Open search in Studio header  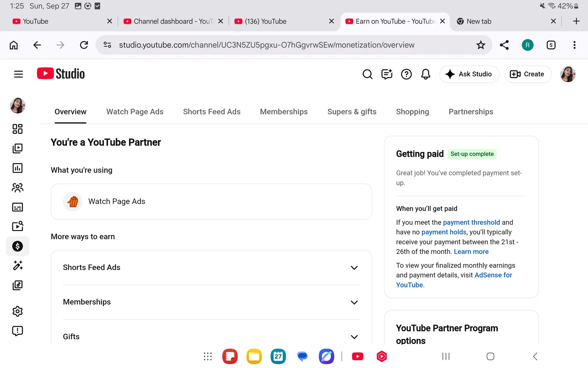[x=367, y=74]
